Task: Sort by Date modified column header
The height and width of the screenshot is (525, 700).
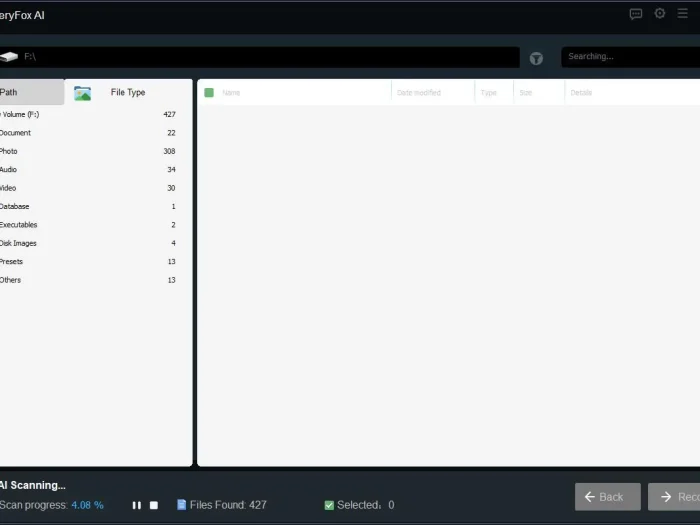Action: (419, 93)
